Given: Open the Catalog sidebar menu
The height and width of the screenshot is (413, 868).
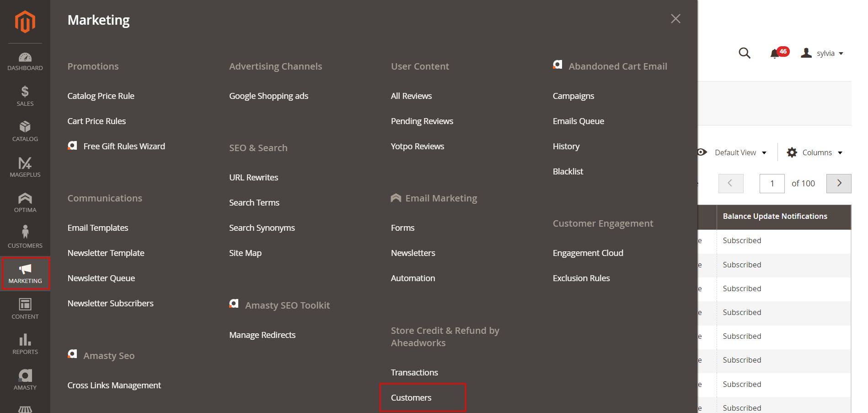Looking at the screenshot, I should point(25,131).
